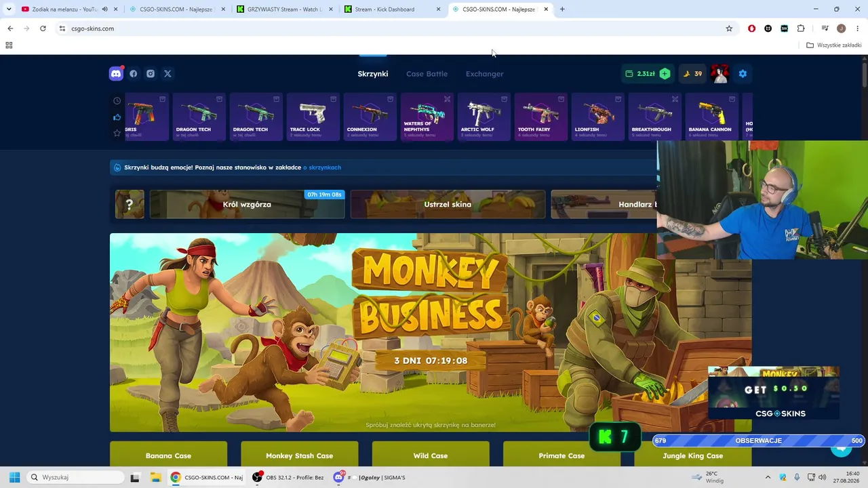This screenshot has height=488, width=868.
Task: Show favorite drops with the star icon
Action: click(x=117, y=133)
